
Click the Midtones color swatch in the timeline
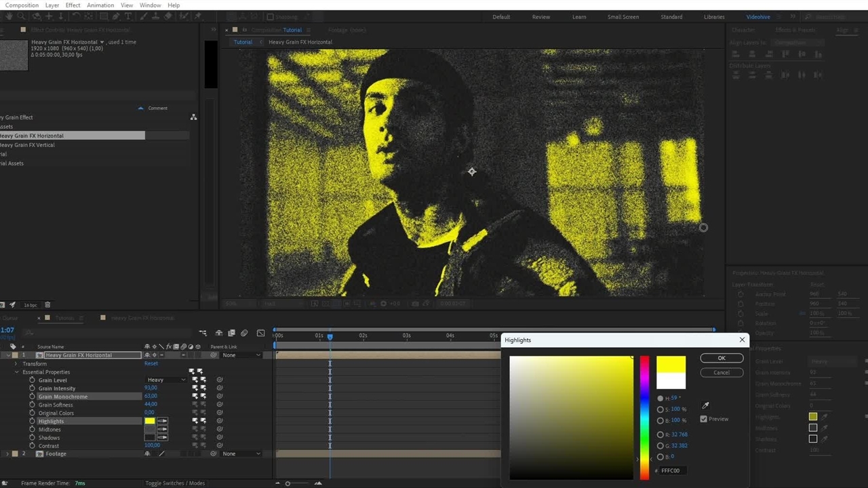(149, 429)
